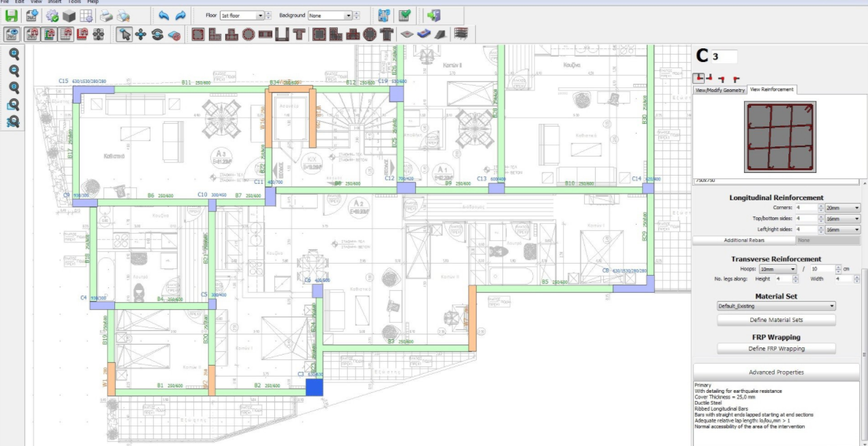Viewport: 868px width, 446px height.
Task: Switch to the View/Modify Geometry tab
Action: click(720, 90)
